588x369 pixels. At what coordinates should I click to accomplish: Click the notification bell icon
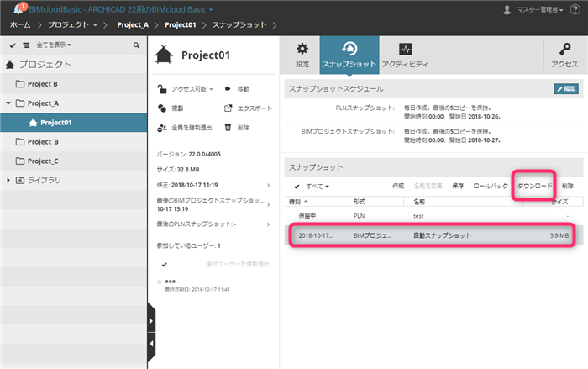[18, 9]
